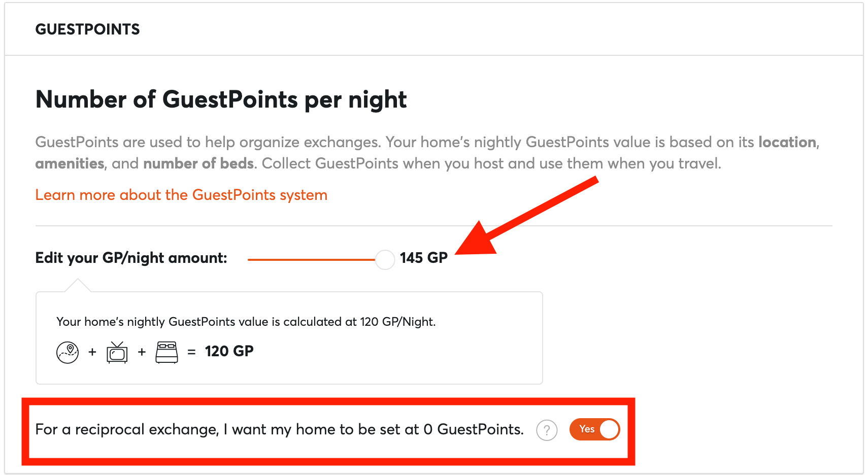Click the bed icon in the calculation
This screenshot has width=868, height=475.
point(166,352)
